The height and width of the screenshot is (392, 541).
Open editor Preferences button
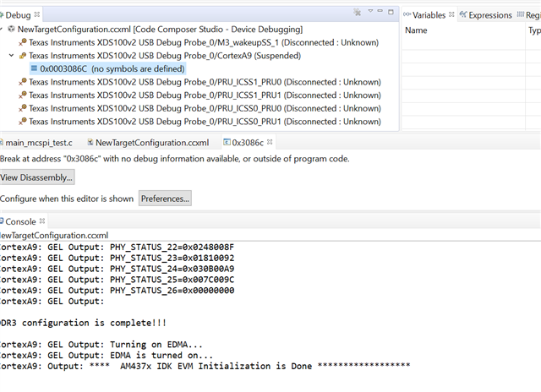(165, 199)
